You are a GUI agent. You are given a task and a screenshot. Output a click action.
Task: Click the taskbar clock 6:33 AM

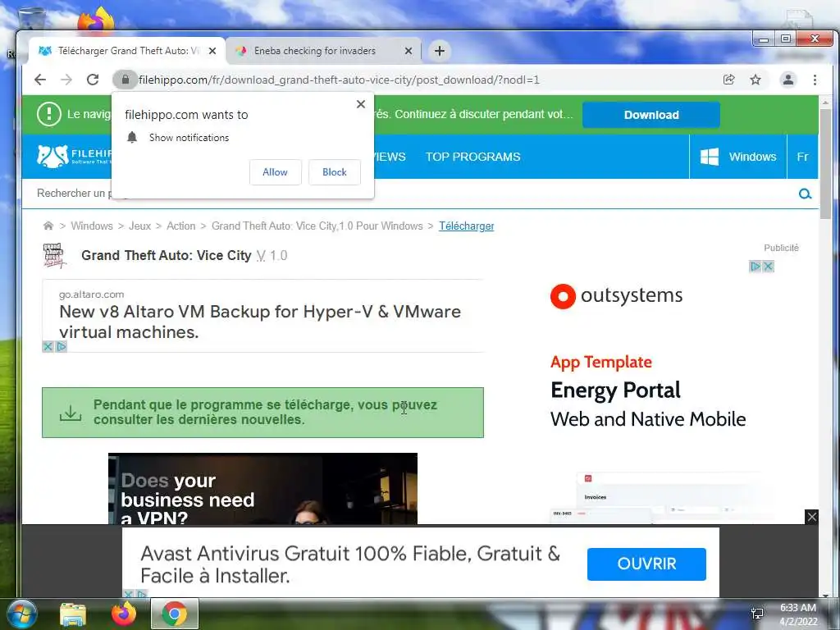point(797,608)
